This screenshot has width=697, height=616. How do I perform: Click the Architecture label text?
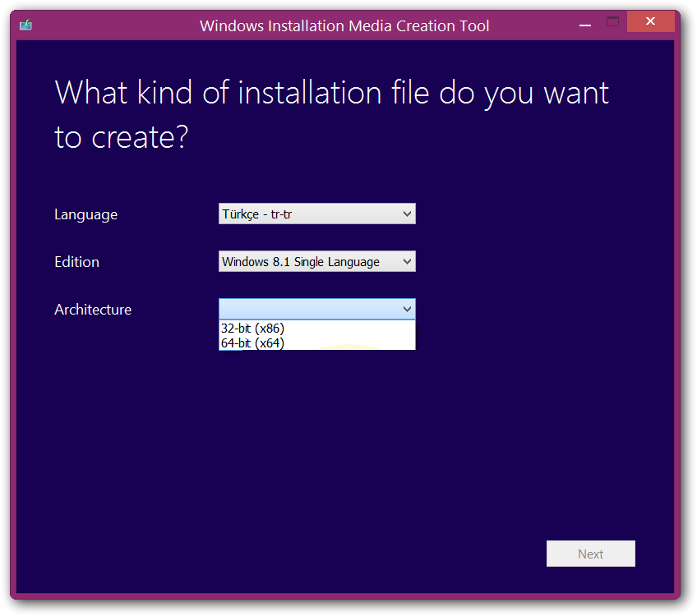coord(93,310)
